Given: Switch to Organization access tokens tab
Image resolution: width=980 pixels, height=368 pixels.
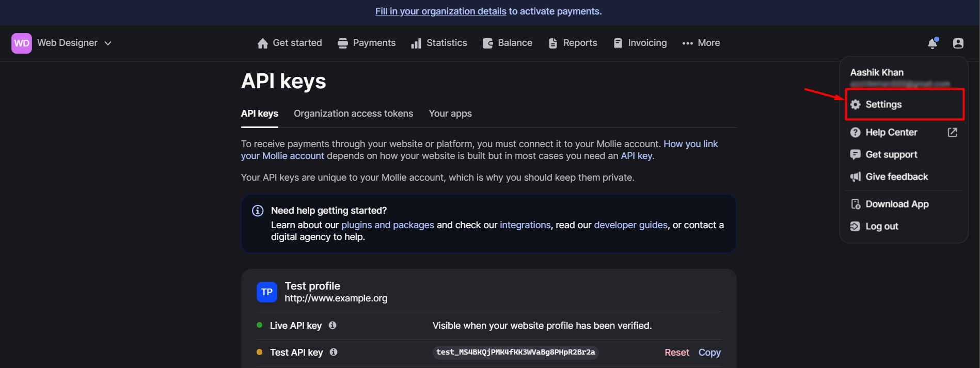Looking at the screenshot, I should pos(353,114).
